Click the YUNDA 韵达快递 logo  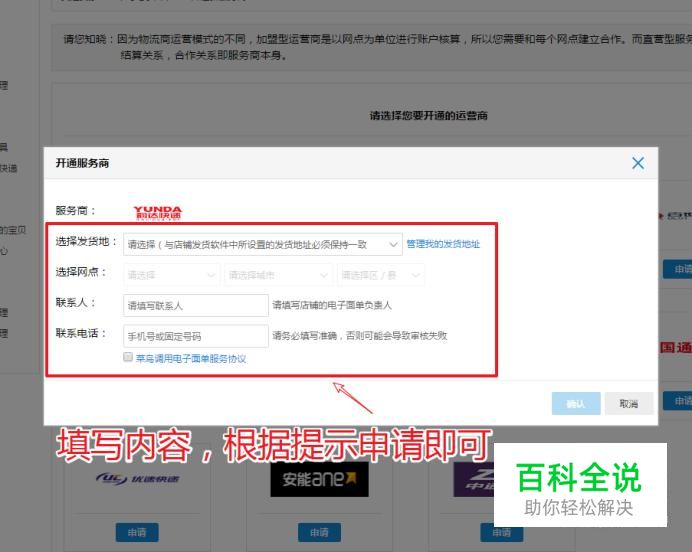pos(158,213)
